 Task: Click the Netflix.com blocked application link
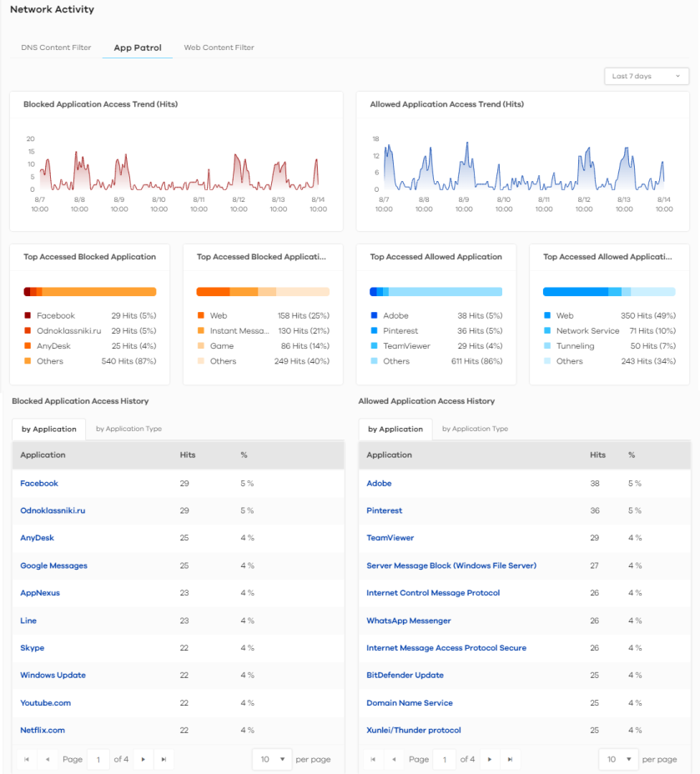point(43,730)
